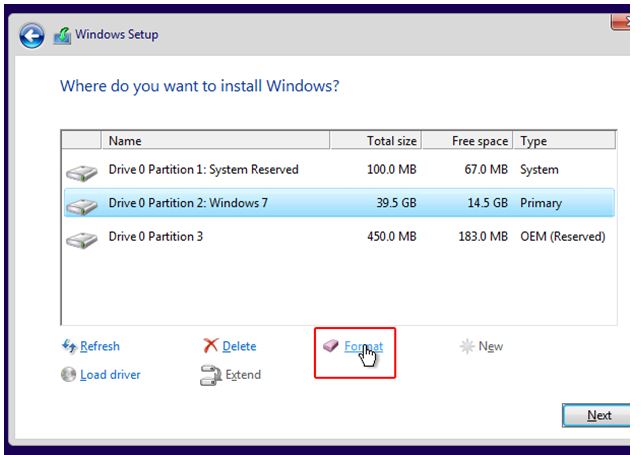Select Drive 0 Partition 1: System Reserved
642x455 pixels.
[x=339, y=170]
